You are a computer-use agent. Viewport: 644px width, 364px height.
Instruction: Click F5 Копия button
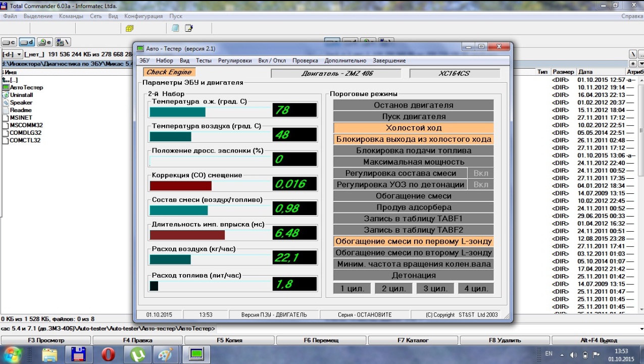[x=229, y=340]
